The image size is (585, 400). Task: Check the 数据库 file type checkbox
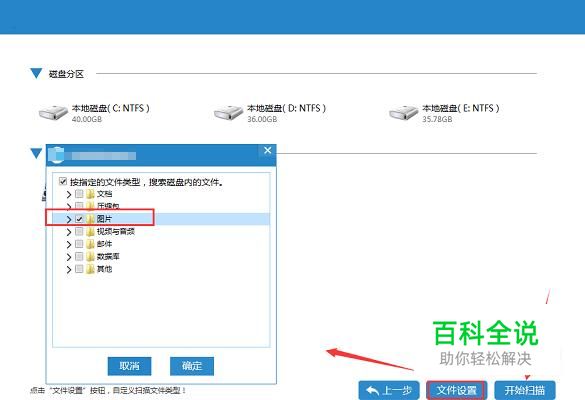[x=79, y=257]
